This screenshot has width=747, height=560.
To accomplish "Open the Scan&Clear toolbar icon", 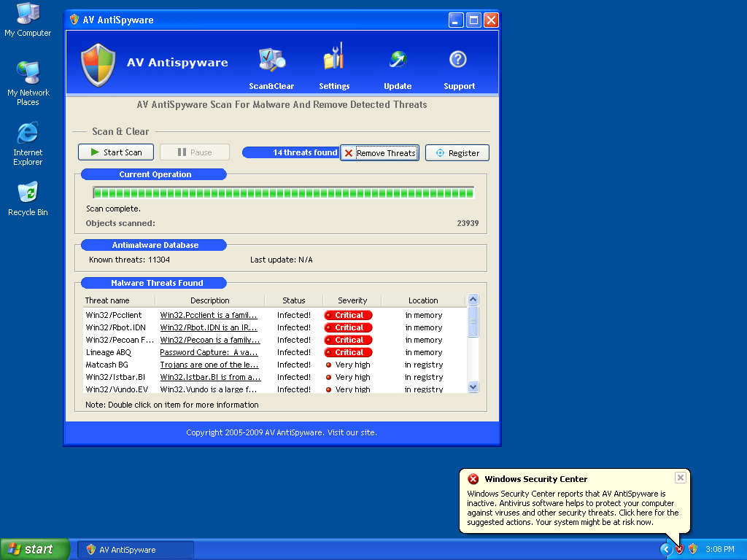I will point(271,60).
